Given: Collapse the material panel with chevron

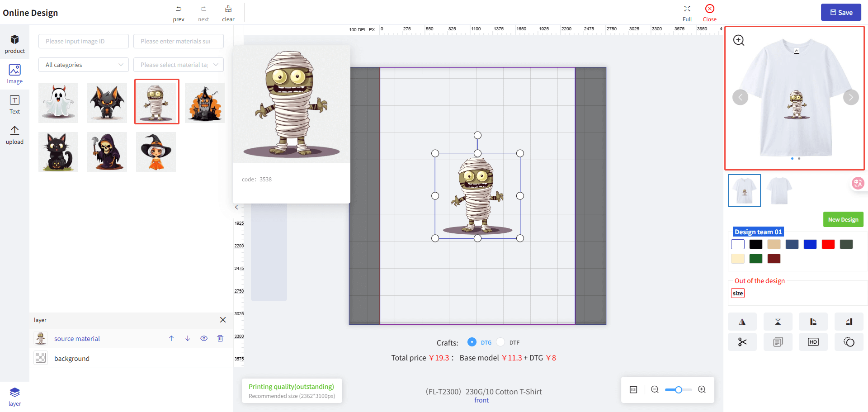Looking at the screenshot, I should click(x=236, y=207).
